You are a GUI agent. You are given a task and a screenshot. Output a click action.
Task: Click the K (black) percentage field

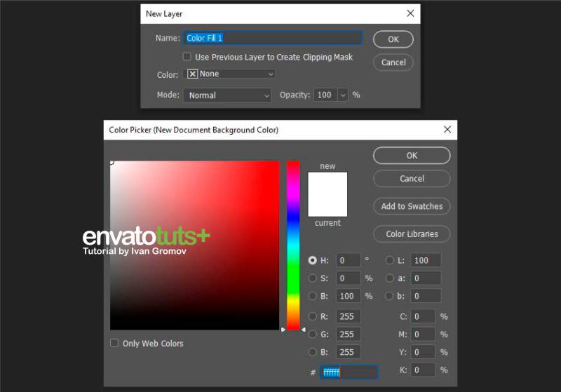tap(423, 370)
